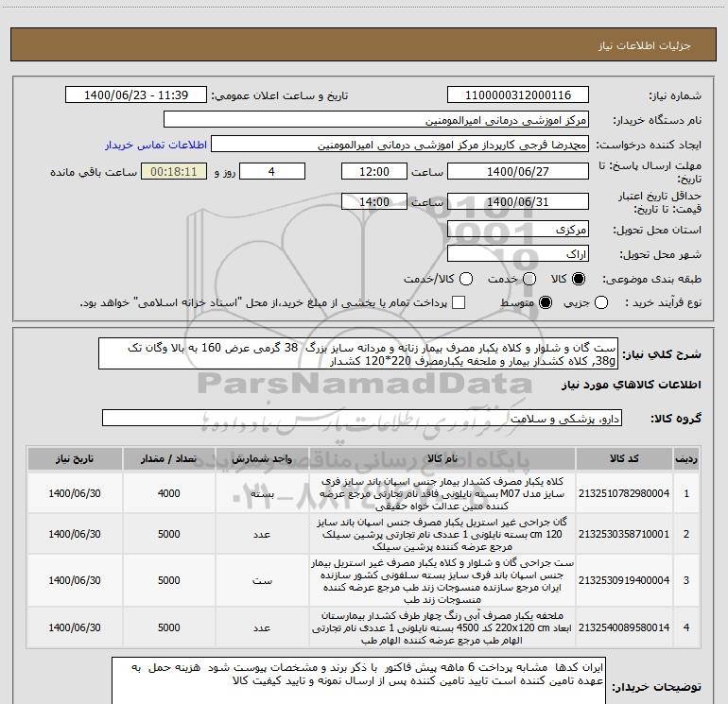Viewport: 728px width, 704px height.
Task: Click the شرح کلی نیاز description box
Action: click(358, 354)
